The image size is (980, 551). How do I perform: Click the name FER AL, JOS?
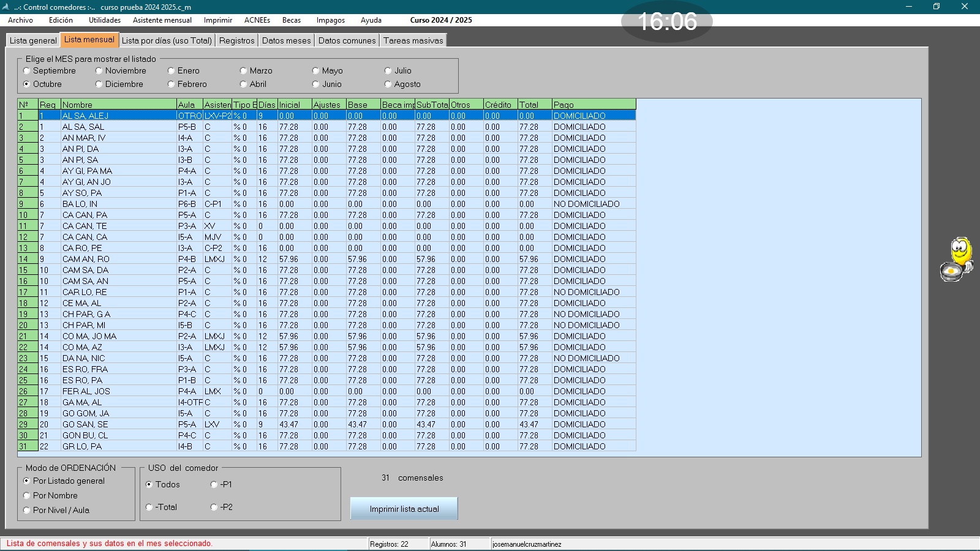[86, 391]
